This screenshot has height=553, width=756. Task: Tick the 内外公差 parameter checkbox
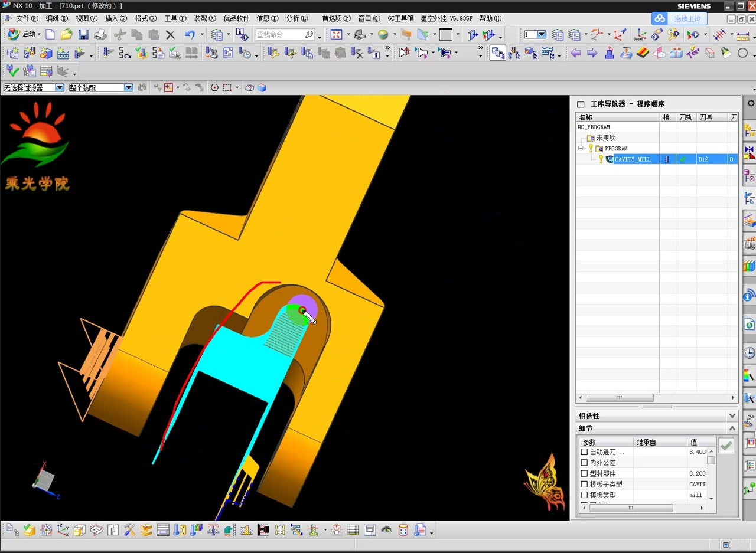pos(584,463)
